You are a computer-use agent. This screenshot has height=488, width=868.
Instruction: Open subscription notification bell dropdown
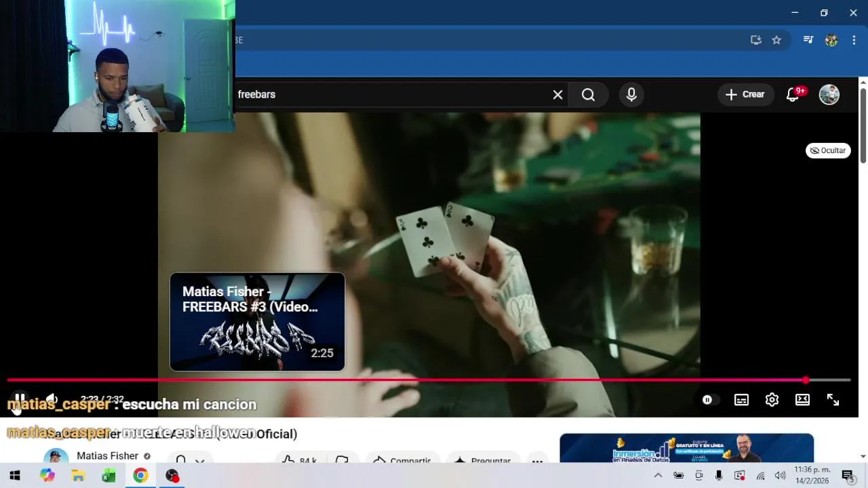pos(190,460)
